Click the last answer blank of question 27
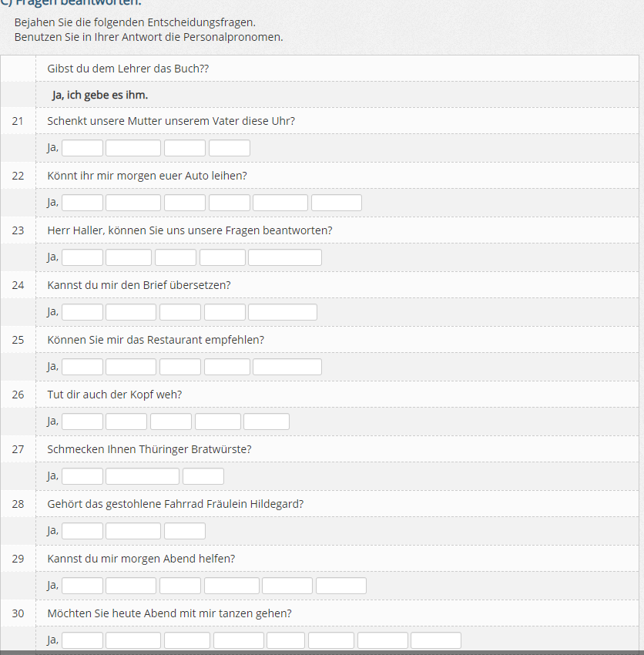 [203, 476]
